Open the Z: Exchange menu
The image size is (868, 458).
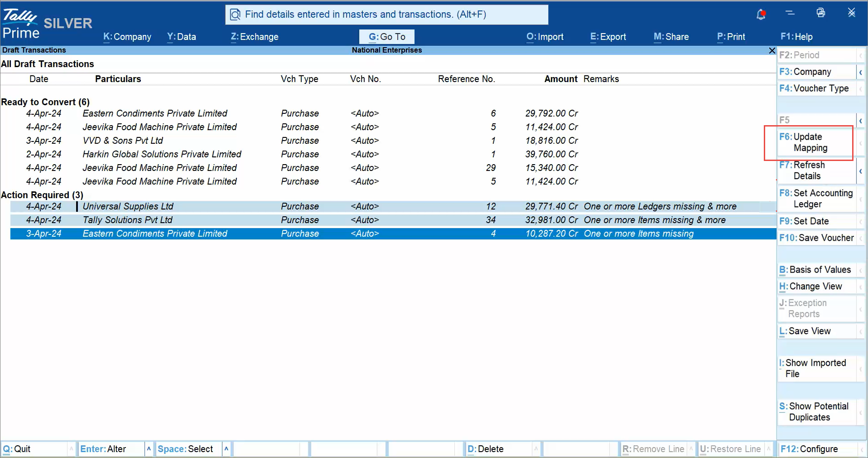pyautogui.click(x=255, y=37)
